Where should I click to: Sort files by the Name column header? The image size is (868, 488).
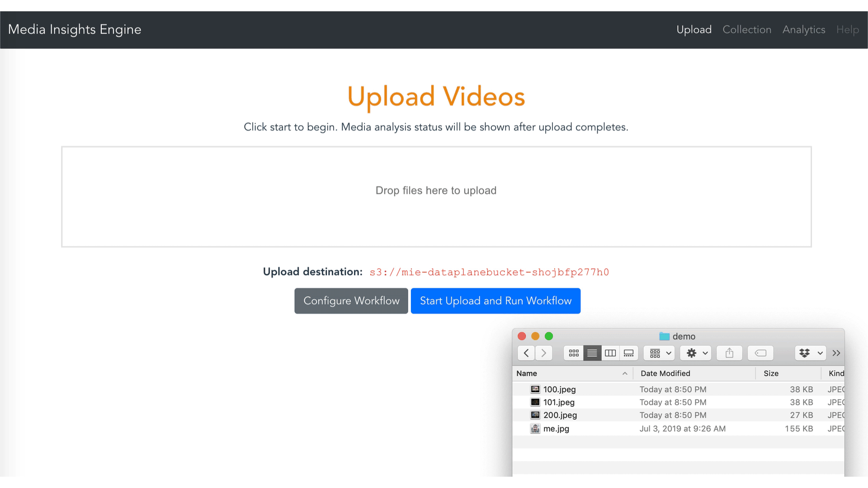coord(527,373)
